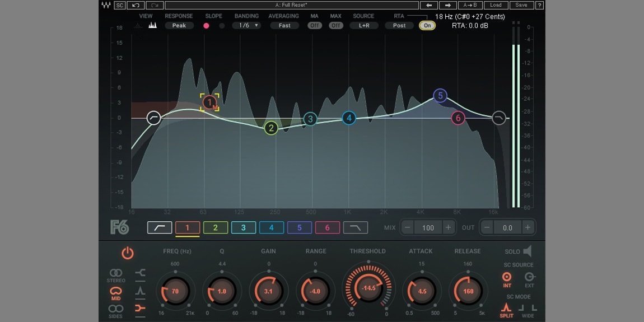Increase Out level with plus button

[528, 227]
